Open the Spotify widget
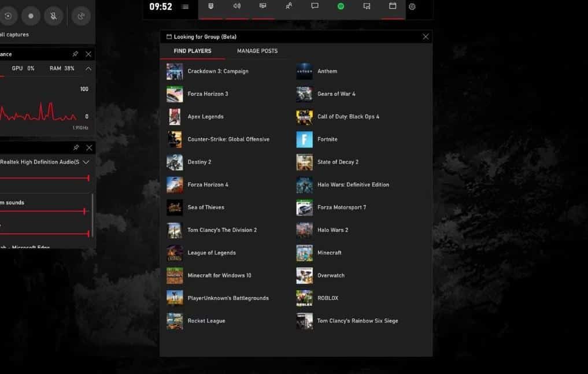This screenshot has width=588, height=374. (341, 6)
